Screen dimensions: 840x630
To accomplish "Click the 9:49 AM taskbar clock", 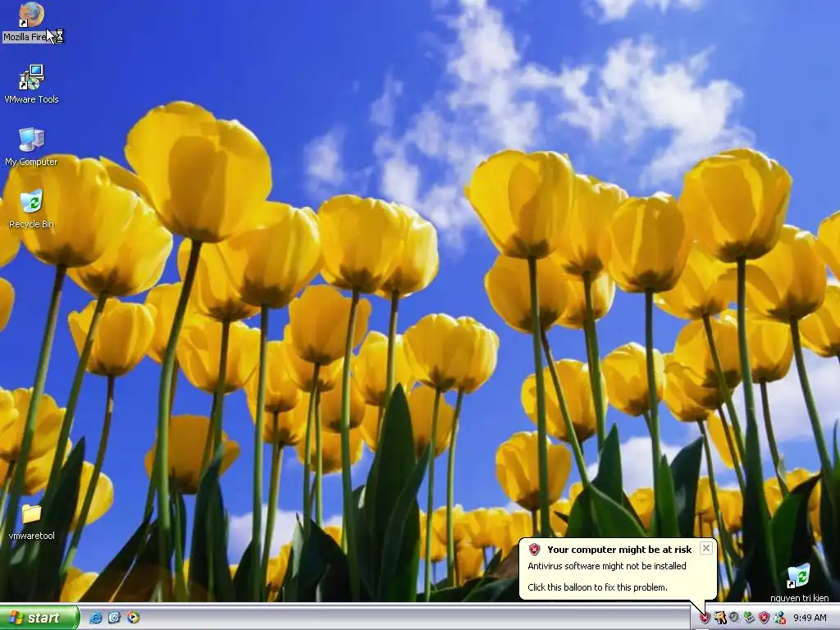I will click(810, 619).
